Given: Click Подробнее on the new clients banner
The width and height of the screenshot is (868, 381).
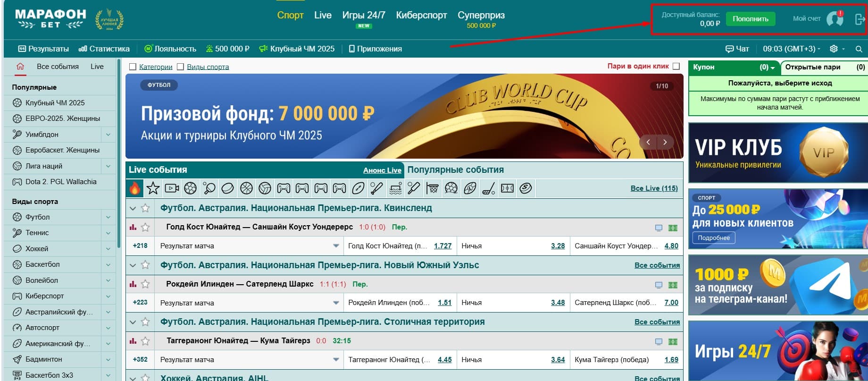Looking at the screenshot, I should [x=713, y=238].
